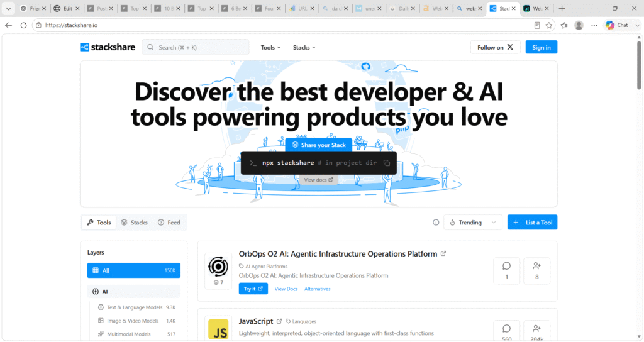This screenshot has height=342, width=644.
Task: Switch to the Tools tab
Action: click(x=99, y=223)
